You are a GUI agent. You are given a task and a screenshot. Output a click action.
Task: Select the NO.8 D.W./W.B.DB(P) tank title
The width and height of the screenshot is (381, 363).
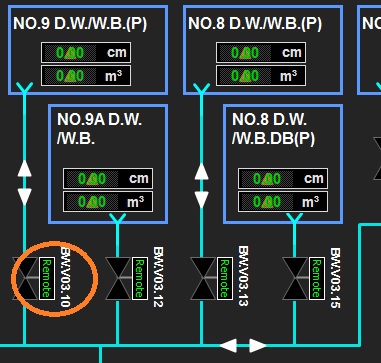273,129
